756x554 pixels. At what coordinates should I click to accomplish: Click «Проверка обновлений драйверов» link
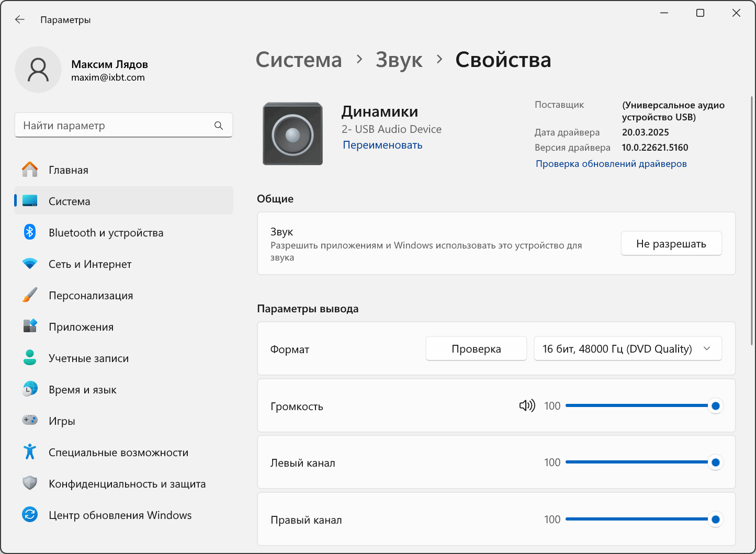point(611,164)
